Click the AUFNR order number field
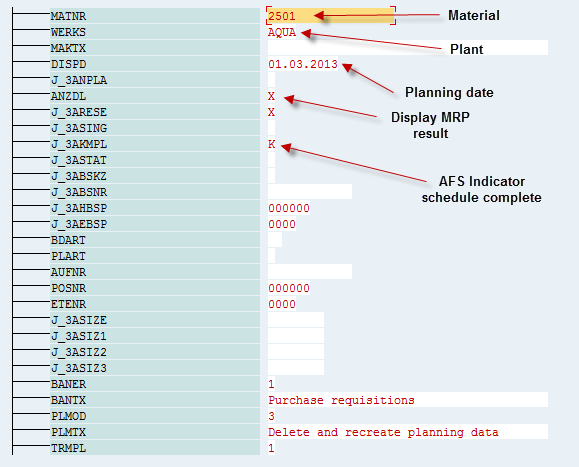Screen dimensions: 579x467 tap(310, 272)
